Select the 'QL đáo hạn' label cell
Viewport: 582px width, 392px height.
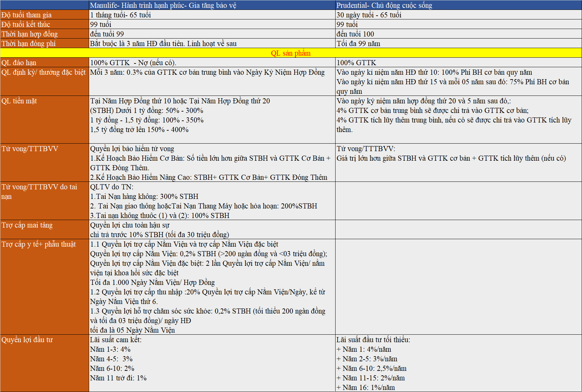(x=44, y=62)
